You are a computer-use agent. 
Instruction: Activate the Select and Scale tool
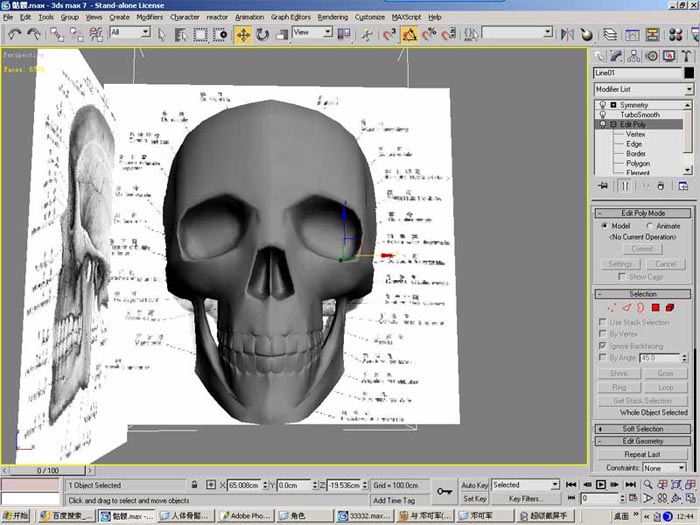click(x=281, y=34)
